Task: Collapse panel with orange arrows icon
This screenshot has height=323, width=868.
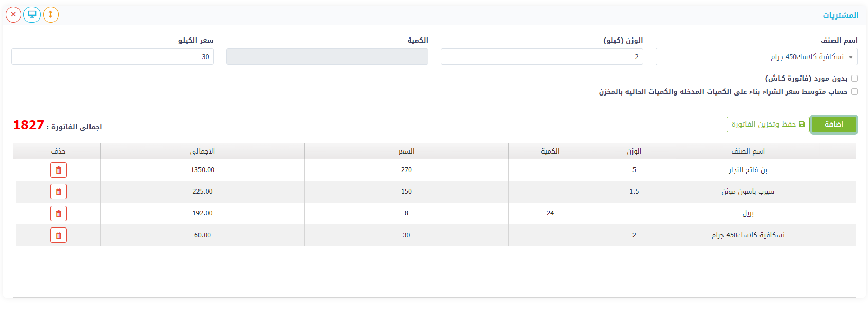Action: (50, 14)
